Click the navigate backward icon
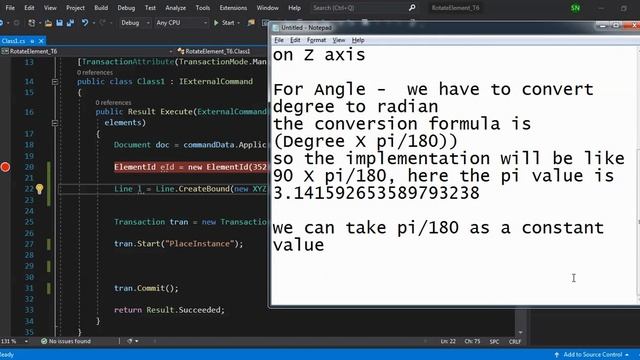The image size is (640, 360). 2,23
